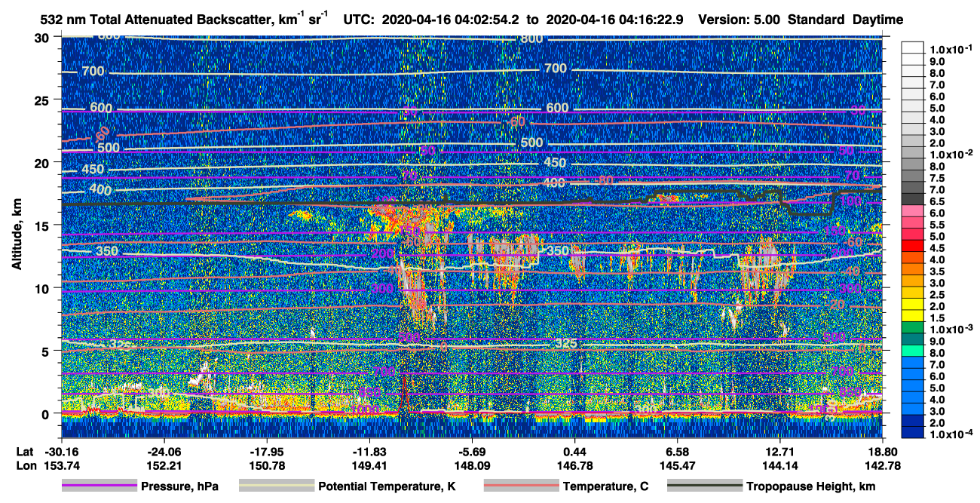Click the altitude tick label '10'
This screenshot has height=503, width=980.
(43, 287)
